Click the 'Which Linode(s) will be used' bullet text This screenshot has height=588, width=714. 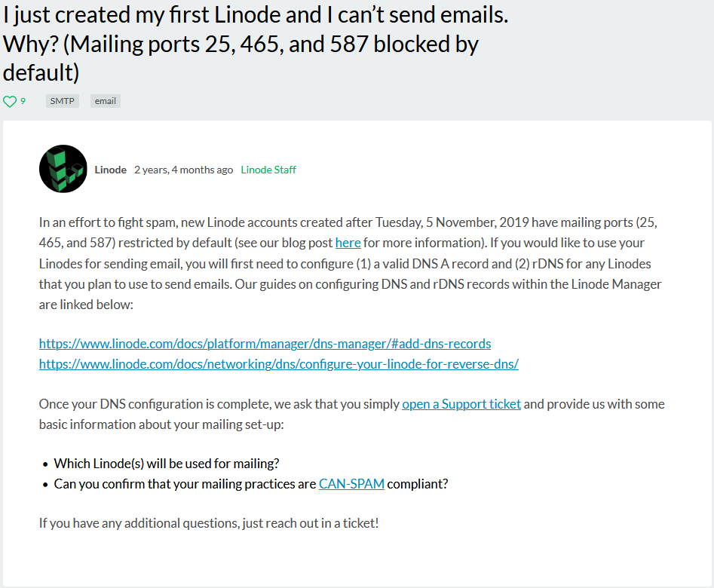pos(167,464)
